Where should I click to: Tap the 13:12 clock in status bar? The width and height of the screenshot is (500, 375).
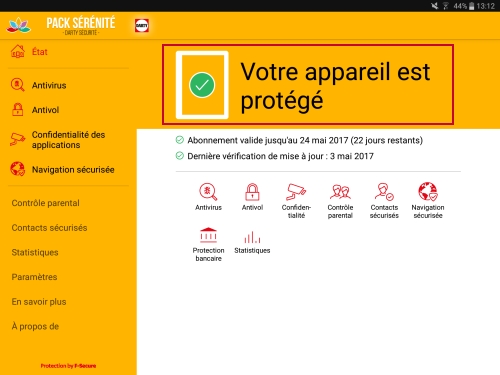(485, 6)
